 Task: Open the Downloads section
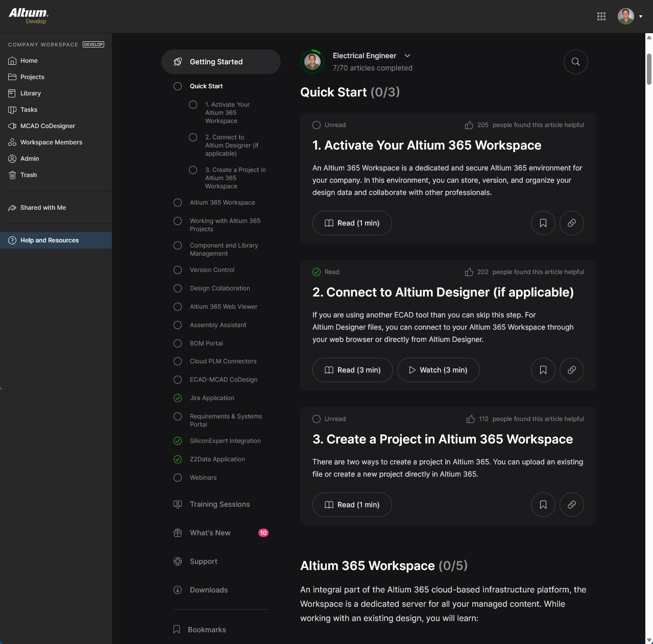208,590
